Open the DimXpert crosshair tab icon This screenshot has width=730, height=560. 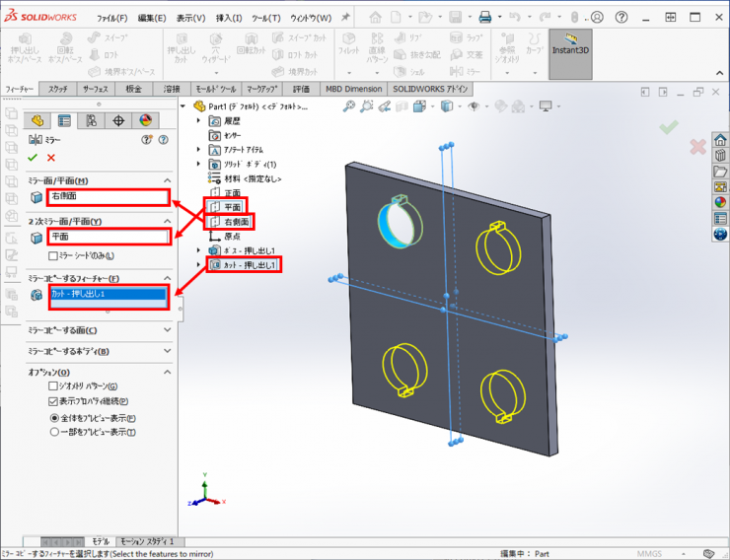[118, 120]
